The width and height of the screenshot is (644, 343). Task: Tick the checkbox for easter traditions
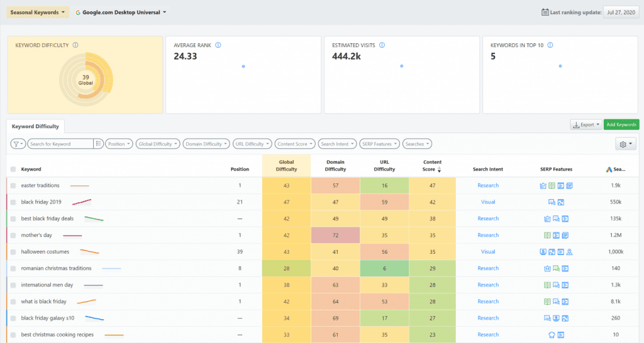point(13,186)
